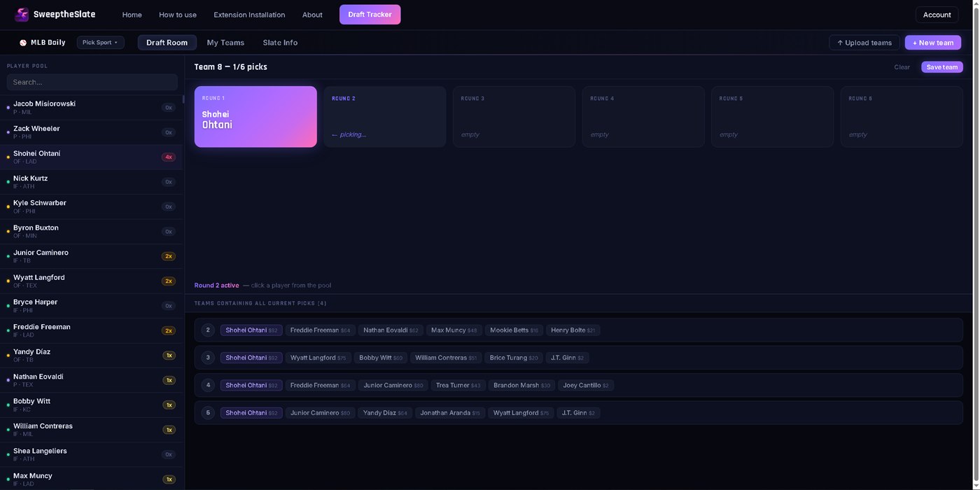
Task: Switch to the My Teams tab
Action: (x=225, y=43)
